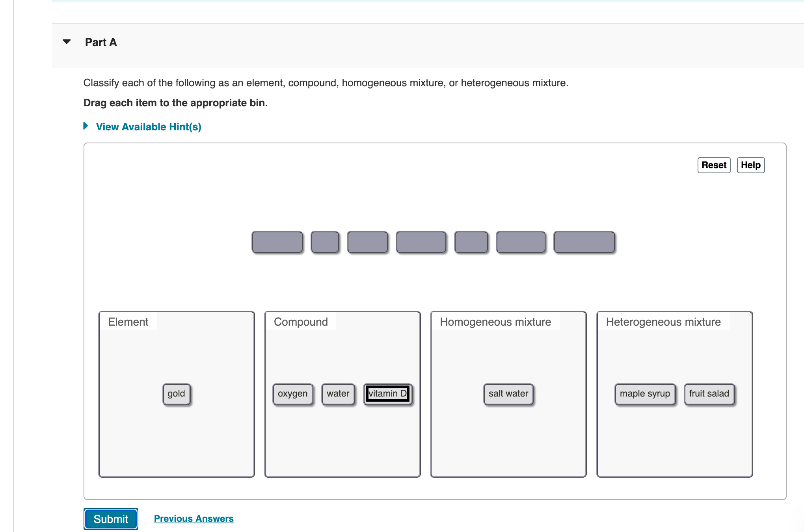The width and height of the screenshot is (804, 532).
Task: Select the gold item tile
Action: (176, 394)
